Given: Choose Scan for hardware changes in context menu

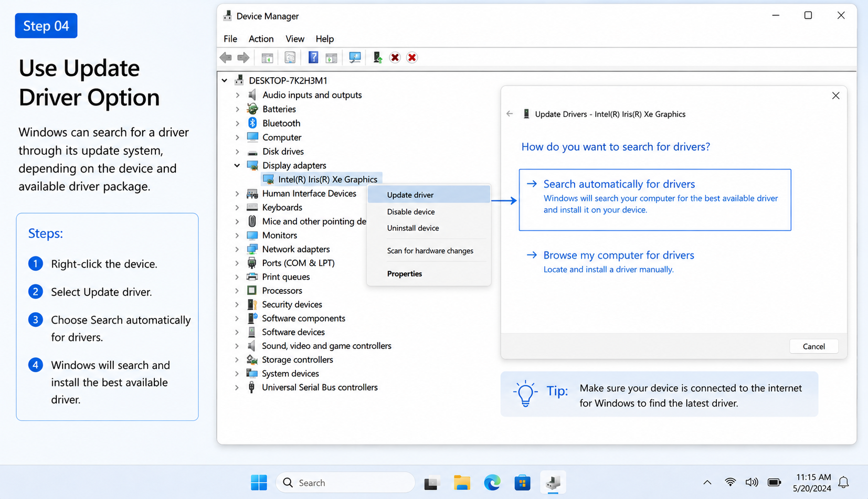Looking at the screenshot, I should 429,251.
